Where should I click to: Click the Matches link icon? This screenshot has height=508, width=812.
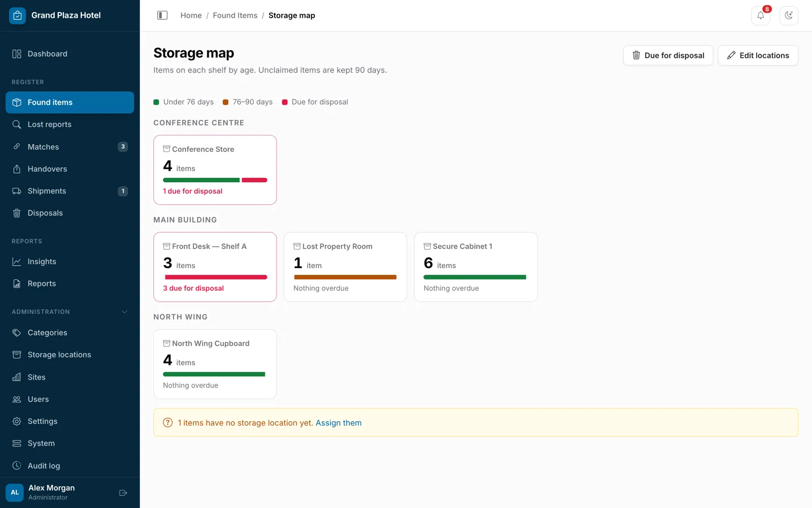pos(17,147)
